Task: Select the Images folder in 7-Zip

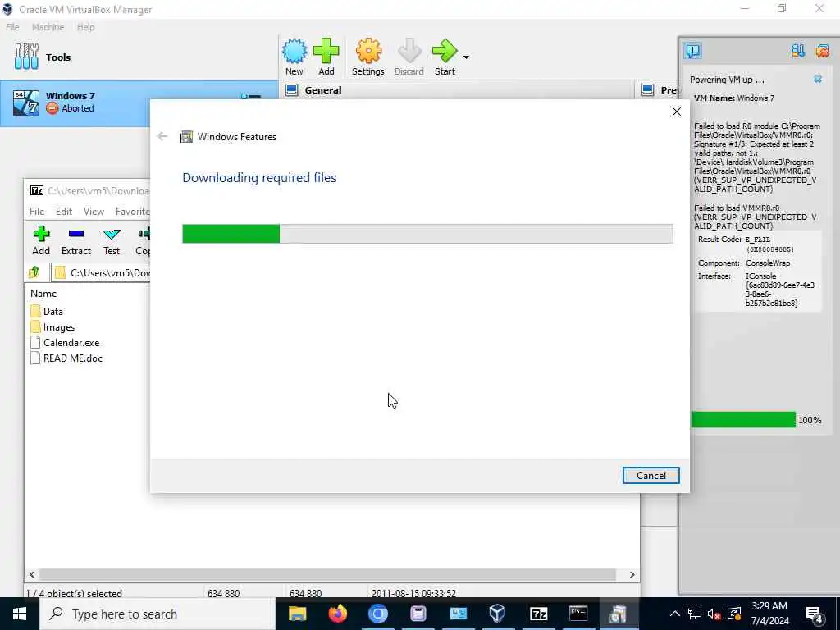Action: pyautogui.click(x=52, y=326)
